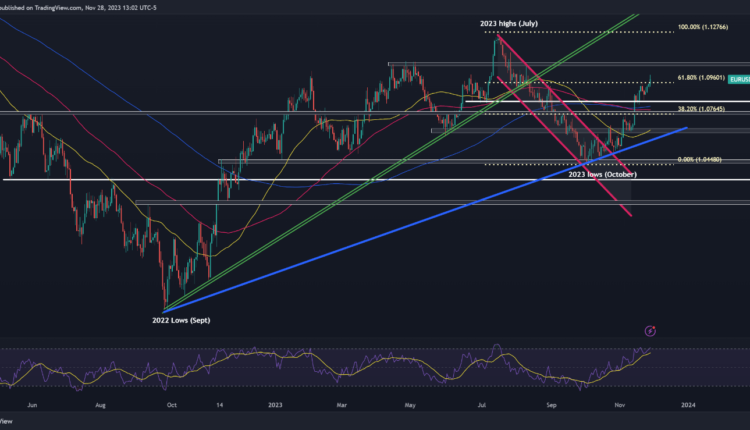Image resolution: width=750 pixels, height=430 pixels.
Task: Select the 2023 lows (October) annotation
Action: point(604,174)
